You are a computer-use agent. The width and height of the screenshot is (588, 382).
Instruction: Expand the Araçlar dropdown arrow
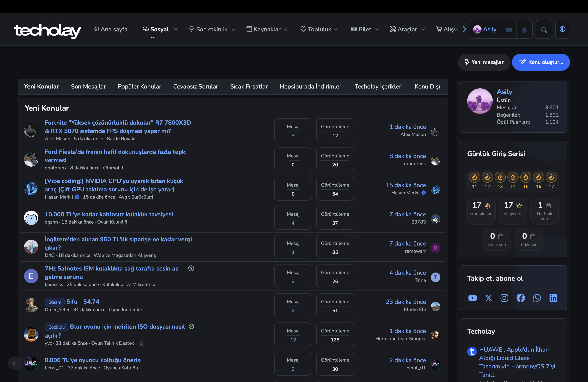click(x=423, y=30)
